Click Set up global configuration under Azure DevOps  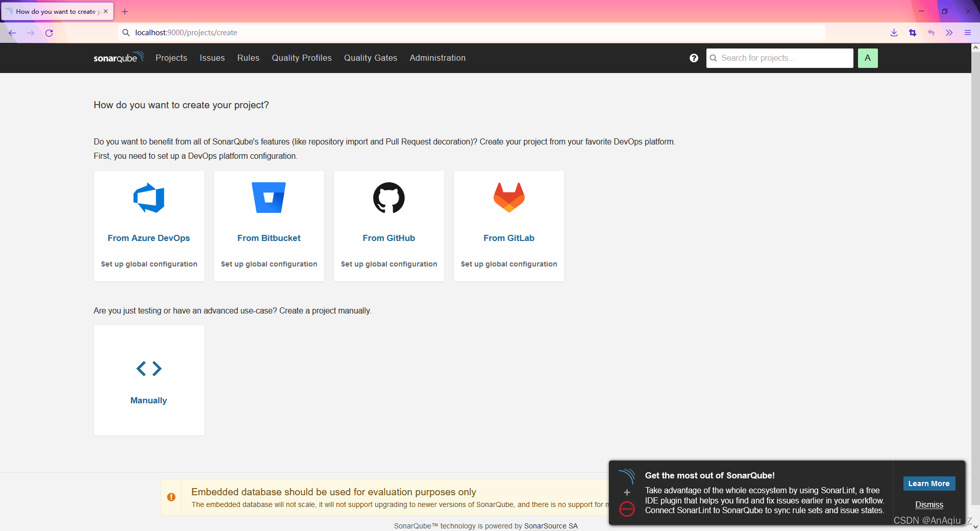(149, 264)
